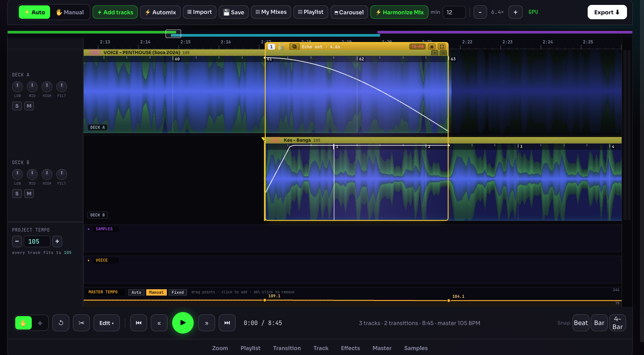Open the Playlist tab at bottom
644x355 pixels.
250,348
